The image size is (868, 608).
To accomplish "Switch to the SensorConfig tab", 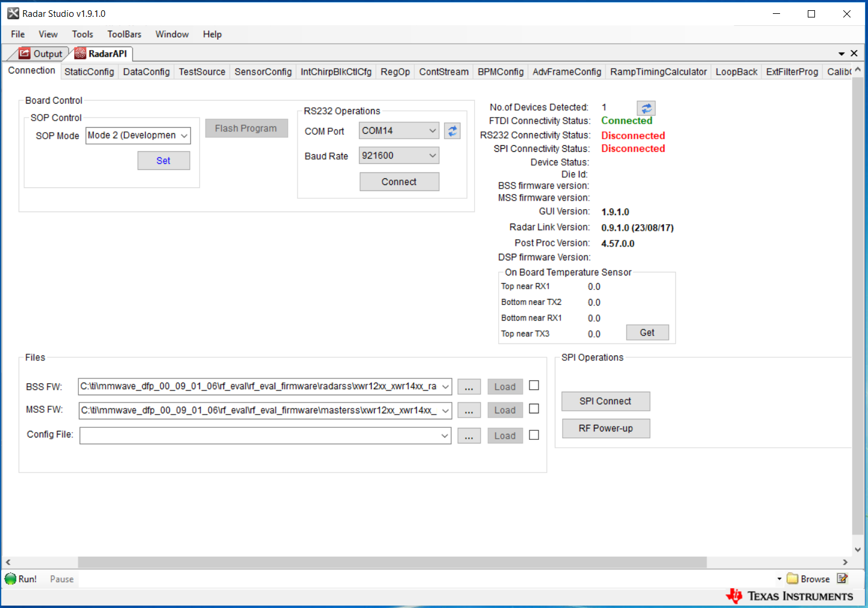I will 263,72.
